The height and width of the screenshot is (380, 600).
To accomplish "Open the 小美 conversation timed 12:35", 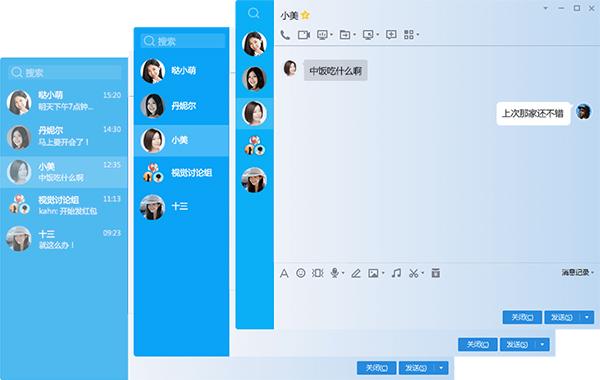I will click(x=64, y=172).
